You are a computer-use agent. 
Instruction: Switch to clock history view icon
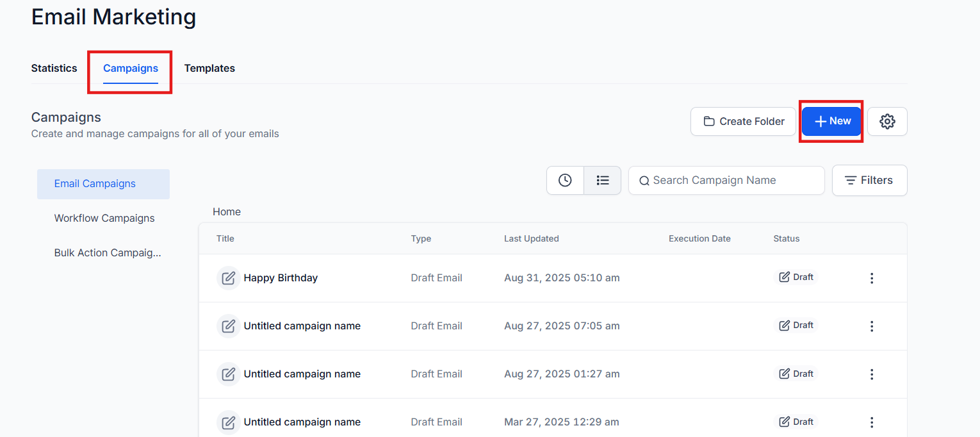(x=565, y=181)
